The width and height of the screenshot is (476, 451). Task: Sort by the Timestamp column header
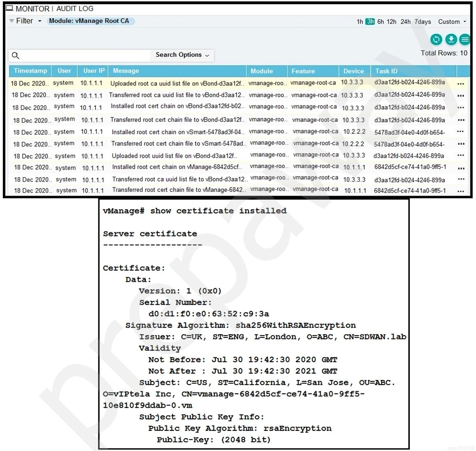click(x=30, y=71)
